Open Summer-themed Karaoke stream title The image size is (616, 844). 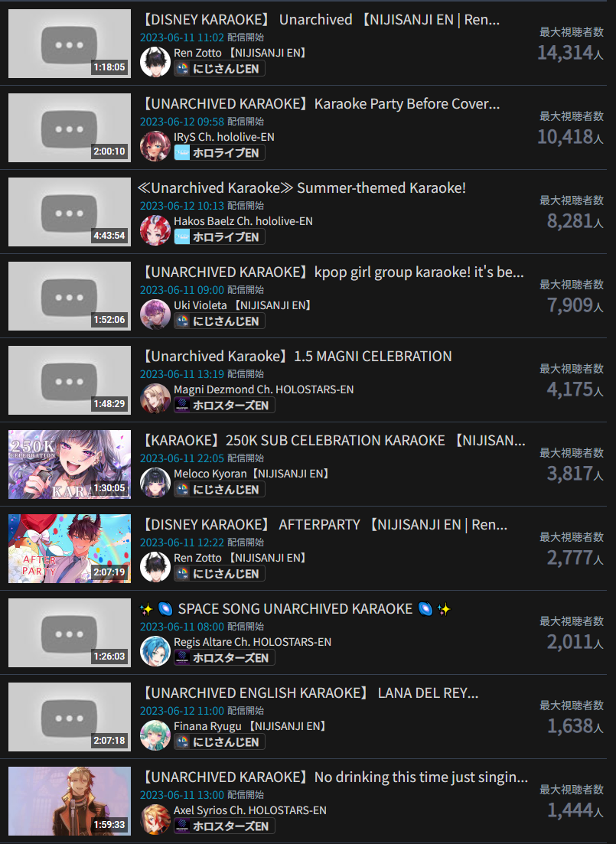(x=301, y=188)
